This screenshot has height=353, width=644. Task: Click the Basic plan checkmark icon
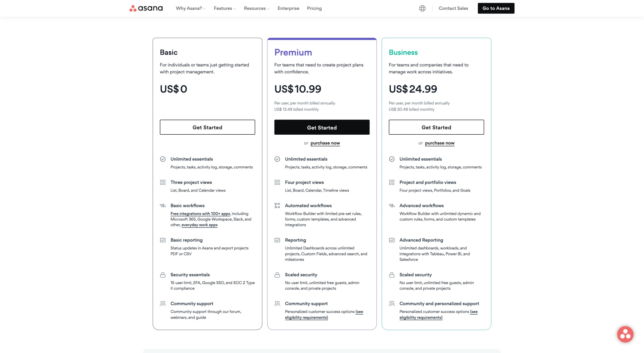163,159
